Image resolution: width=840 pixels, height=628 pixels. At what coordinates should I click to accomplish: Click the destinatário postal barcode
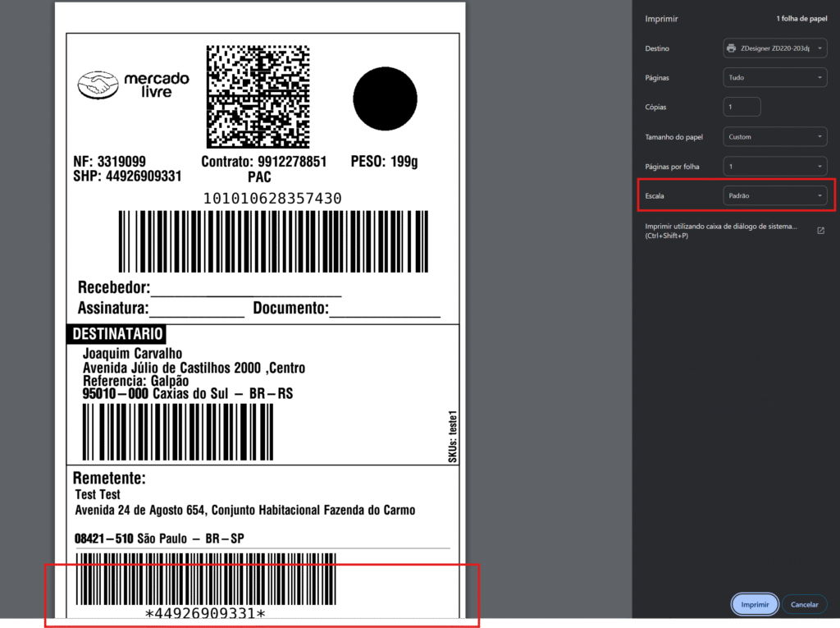[177, 432]
